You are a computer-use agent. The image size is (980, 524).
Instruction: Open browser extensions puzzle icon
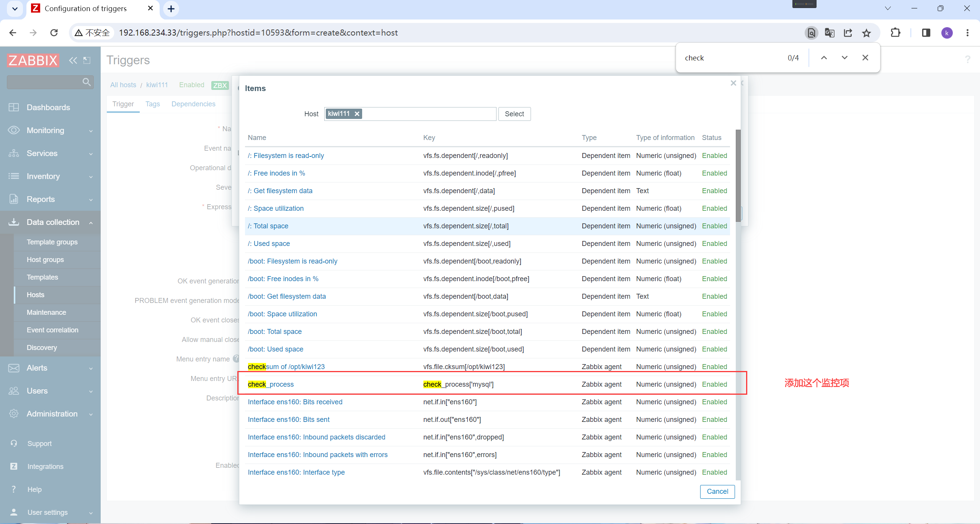coord(895,33)
